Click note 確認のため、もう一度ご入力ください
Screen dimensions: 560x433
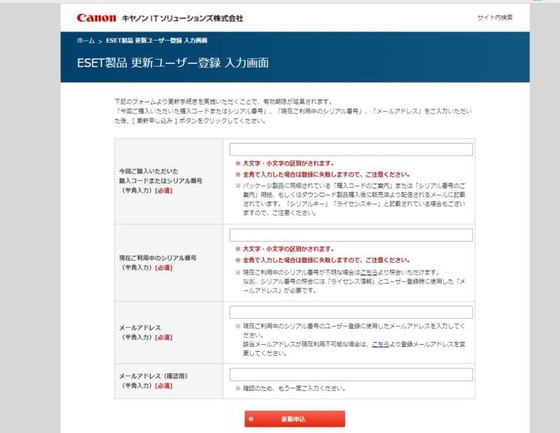294,388
